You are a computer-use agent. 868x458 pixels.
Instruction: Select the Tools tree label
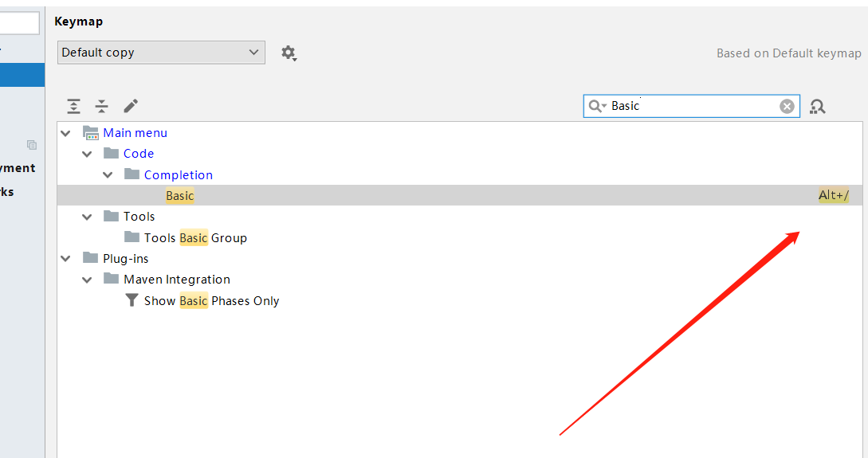pos(139,217)
